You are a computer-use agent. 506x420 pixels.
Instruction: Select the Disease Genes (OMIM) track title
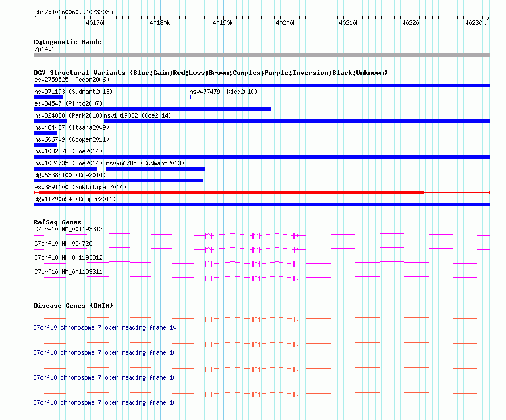pyautogui.click(x=73, y=306)
